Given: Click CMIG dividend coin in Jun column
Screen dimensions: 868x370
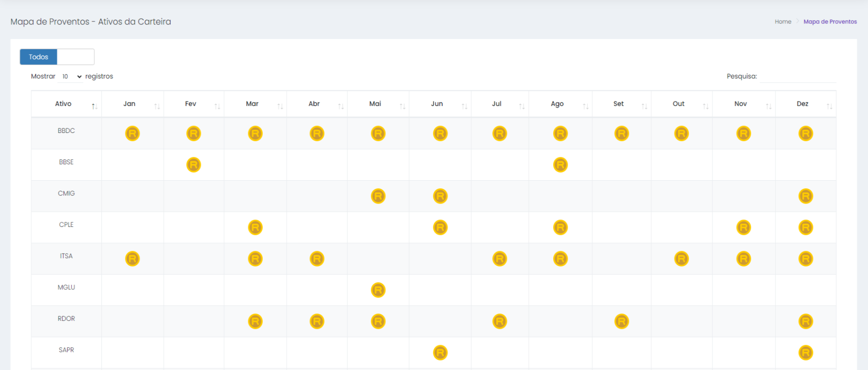Looking at the screenshot, I should pos(440,196).
